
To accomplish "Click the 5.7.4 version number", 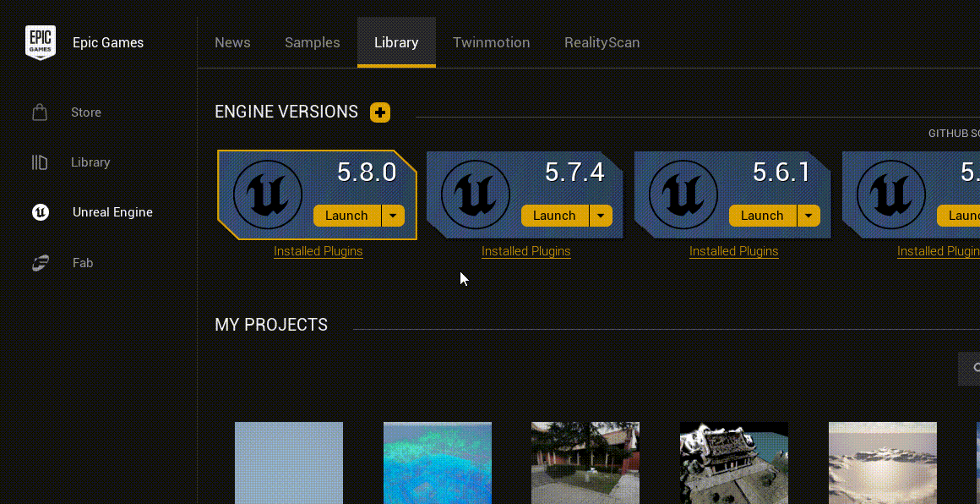I will 575,173.
